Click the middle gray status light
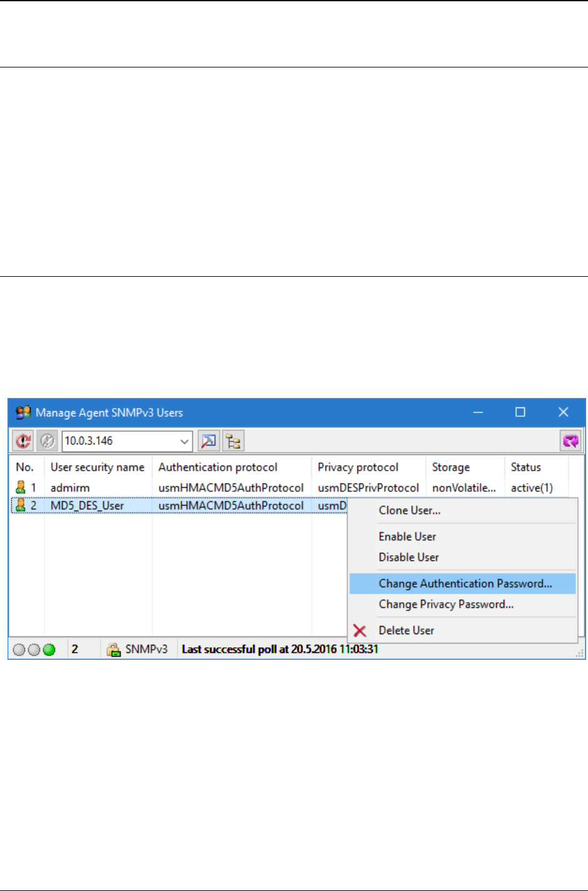Screen dimensions: 588x891 coord(34,650)
